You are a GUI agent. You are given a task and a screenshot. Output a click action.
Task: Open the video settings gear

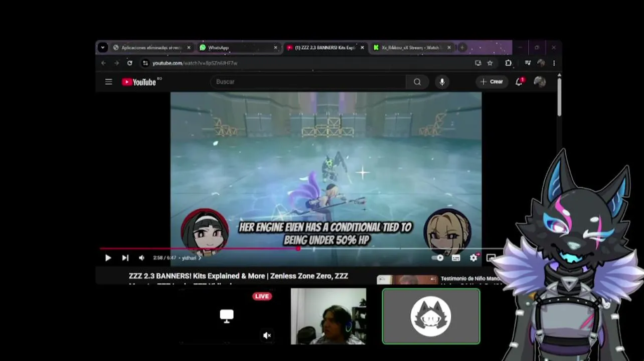(x=473, y=258)
